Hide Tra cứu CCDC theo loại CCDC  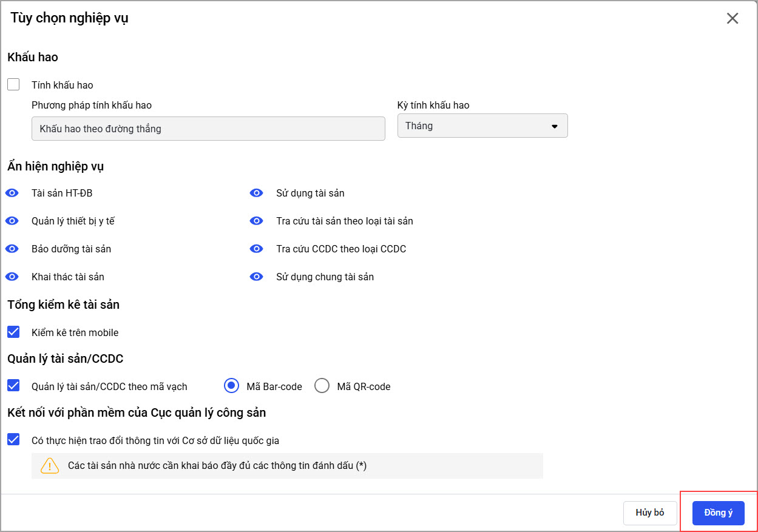tap(257, 249)
